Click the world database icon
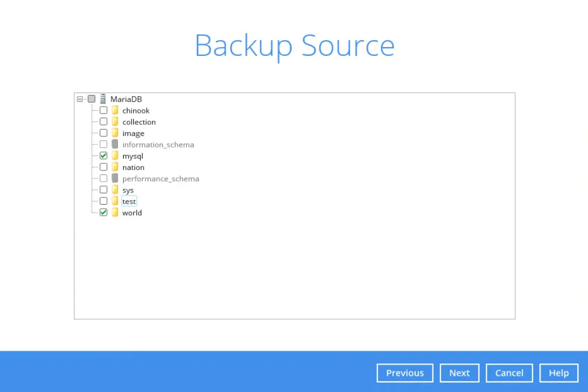The image size is (588, 392). pyautogui.click(x=115, y=212)
